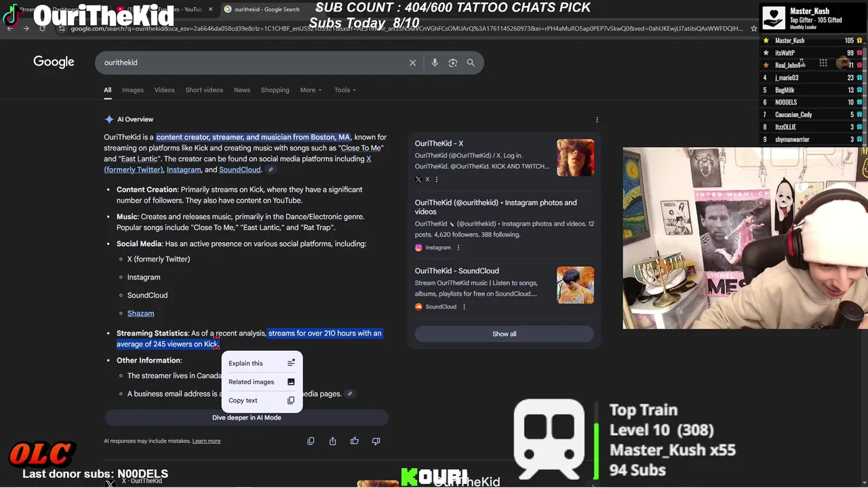Screen dimensions: 868x488
Task: Open the SoundCloud link in the overview paragraph
Action: (x=240, y=169)
